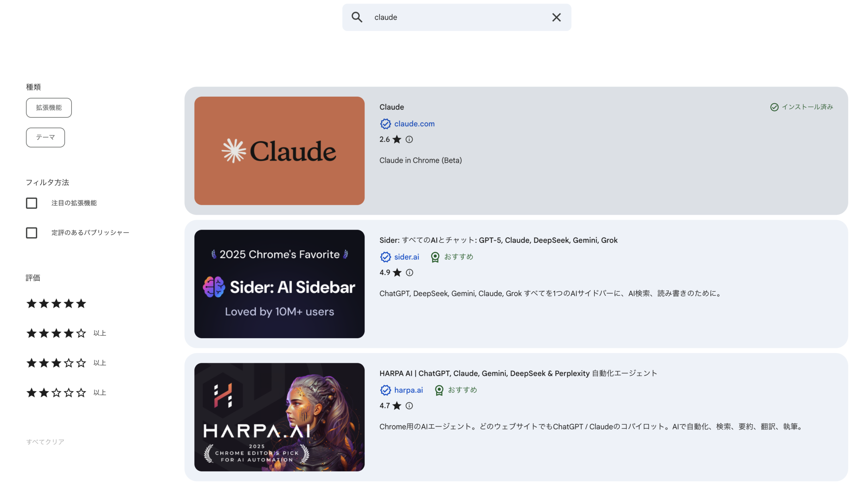The image size is (868, 485).
Task: Click the search field containing "claude"
Action: 456,17
